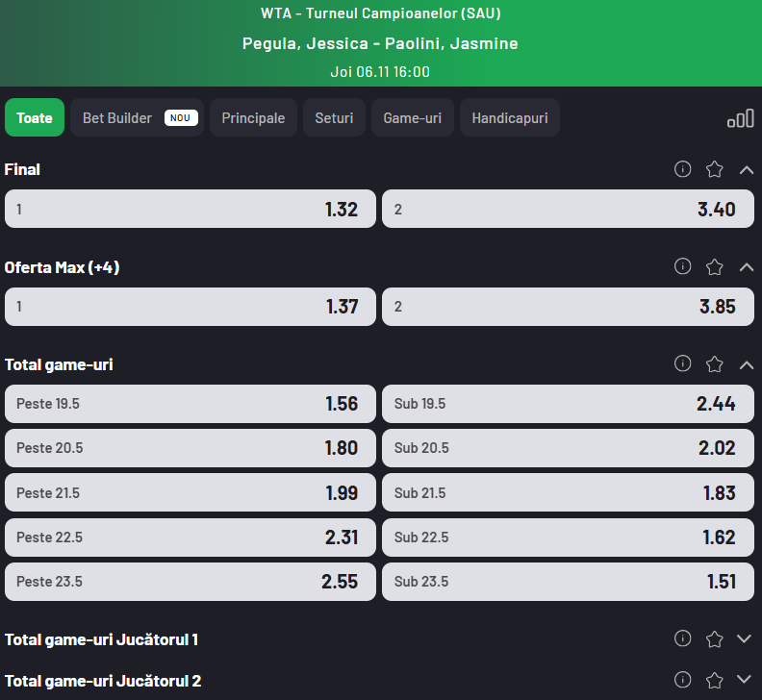Show info for Total game-uri market

coord(683,363)
